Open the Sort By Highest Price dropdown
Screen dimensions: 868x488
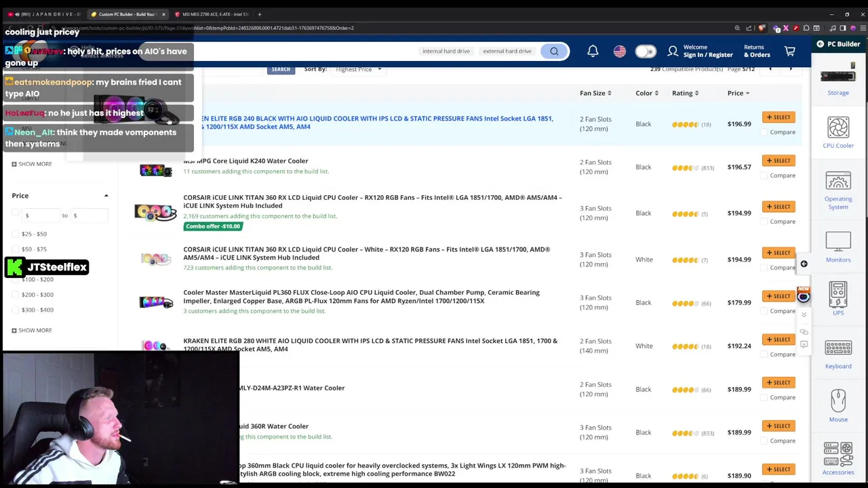(358, 69)
